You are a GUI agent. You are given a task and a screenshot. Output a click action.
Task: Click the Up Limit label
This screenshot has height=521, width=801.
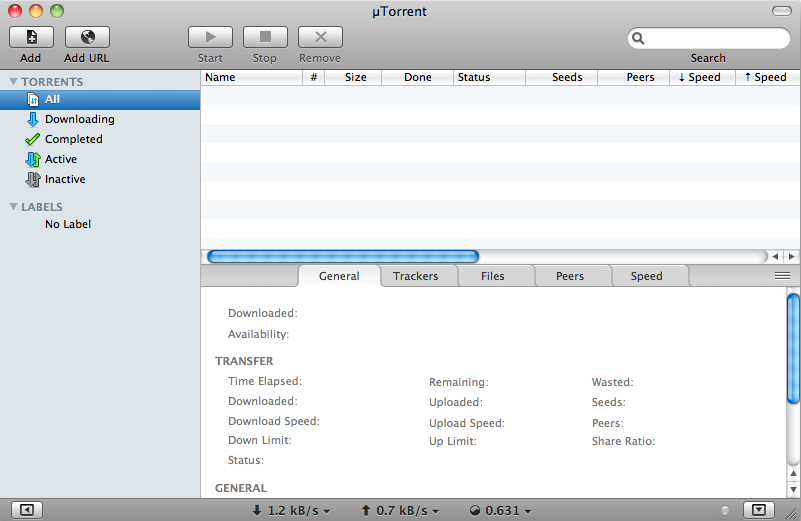pyautogui.click(x=453, y=441)
